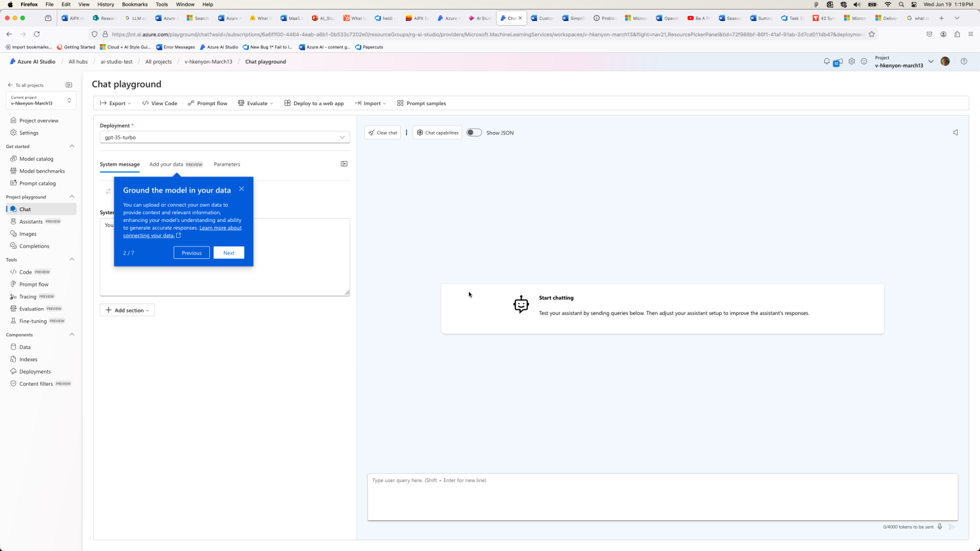Click the 0/4000 tokens indicator

[x=907, y=526]
